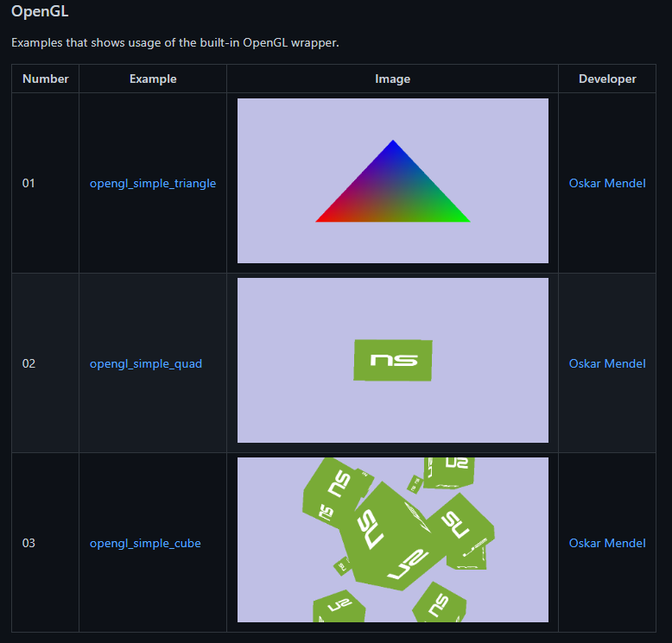Viewport: 672px width, 643px height.
Task: Open the opengl_simple_triangle example link
Action: click(153, 183)
